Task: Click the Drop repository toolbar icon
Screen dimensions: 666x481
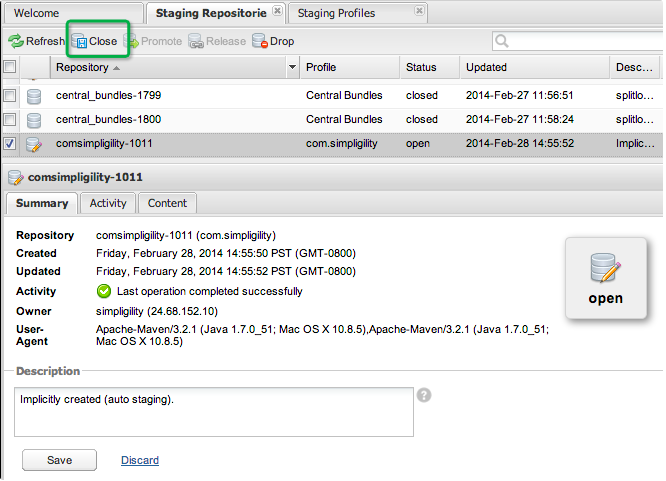Action: coord(260,42)
